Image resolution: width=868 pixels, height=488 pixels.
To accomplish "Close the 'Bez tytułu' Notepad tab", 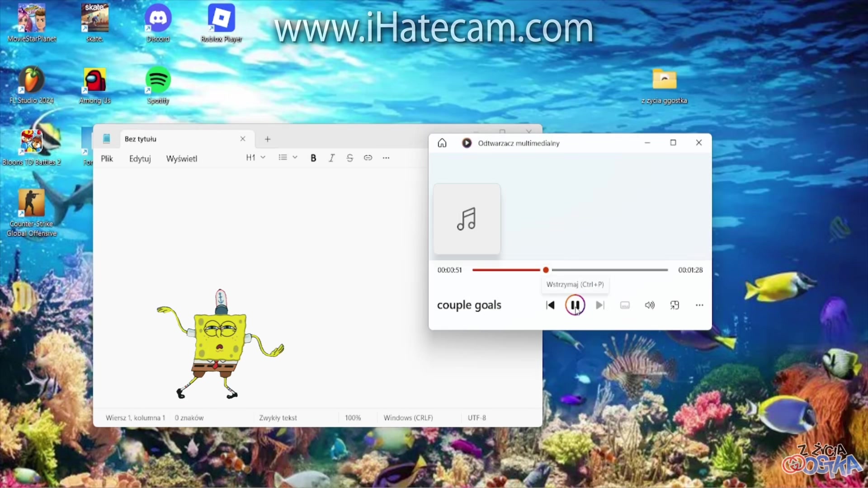I will (x=243, y=139).
